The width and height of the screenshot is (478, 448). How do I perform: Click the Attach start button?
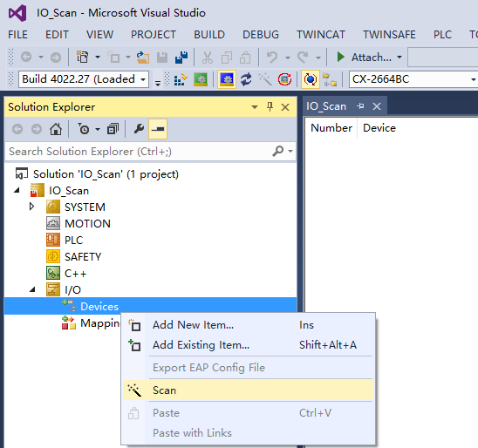coord(364,57)
